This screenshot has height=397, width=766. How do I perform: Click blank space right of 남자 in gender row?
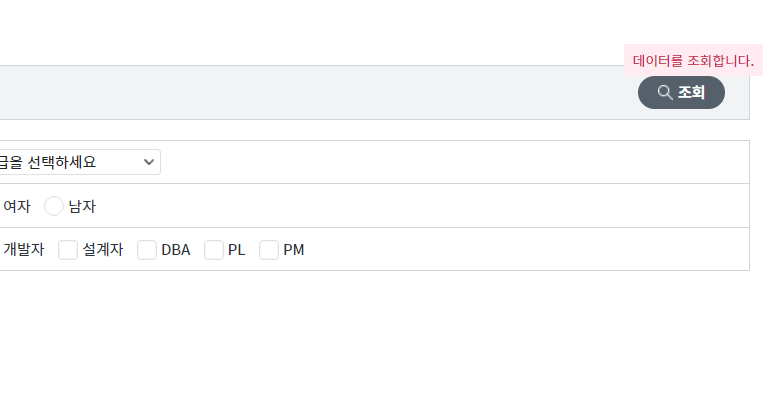pos(420,206)
